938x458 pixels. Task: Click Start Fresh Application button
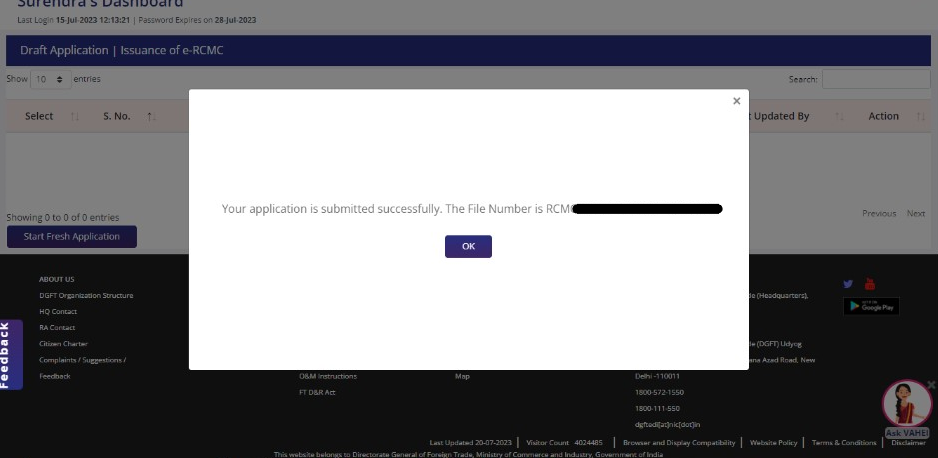tap(72, 237)
